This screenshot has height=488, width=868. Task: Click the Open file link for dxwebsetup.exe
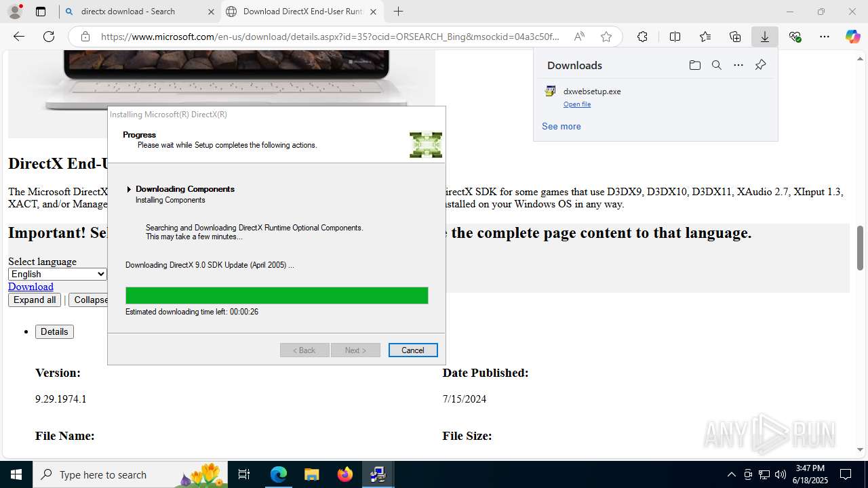(577, 104)
